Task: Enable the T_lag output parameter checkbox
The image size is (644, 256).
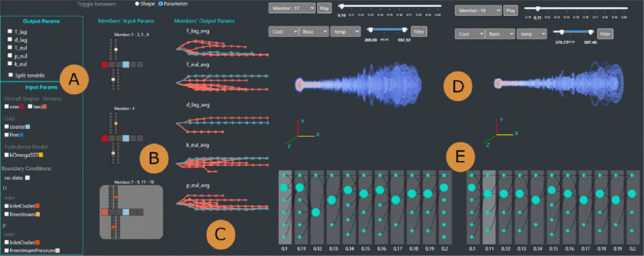Action: pos(10,32)
